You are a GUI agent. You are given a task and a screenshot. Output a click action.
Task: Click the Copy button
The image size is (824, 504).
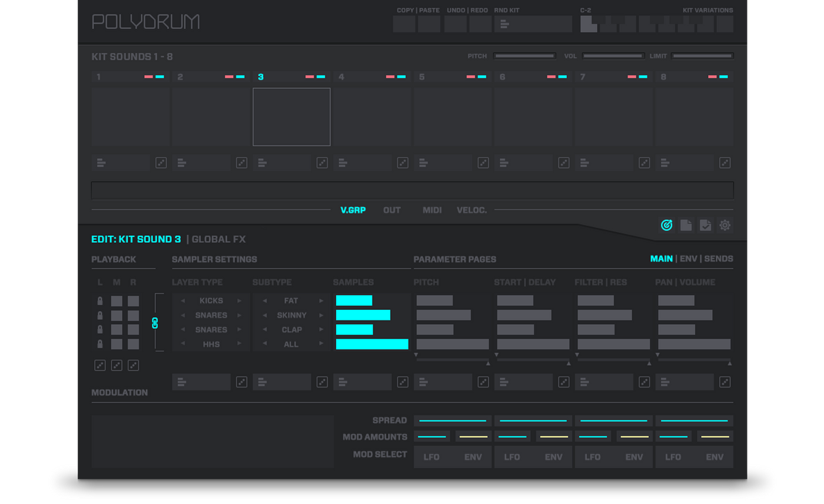coord(404,24)
